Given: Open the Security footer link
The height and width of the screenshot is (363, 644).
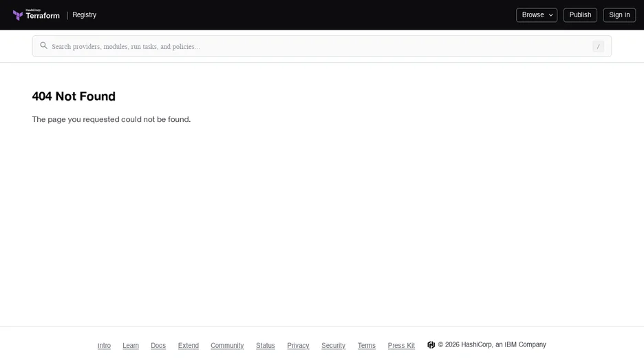Looking at the screenshot, I should (x=333, y=345).
